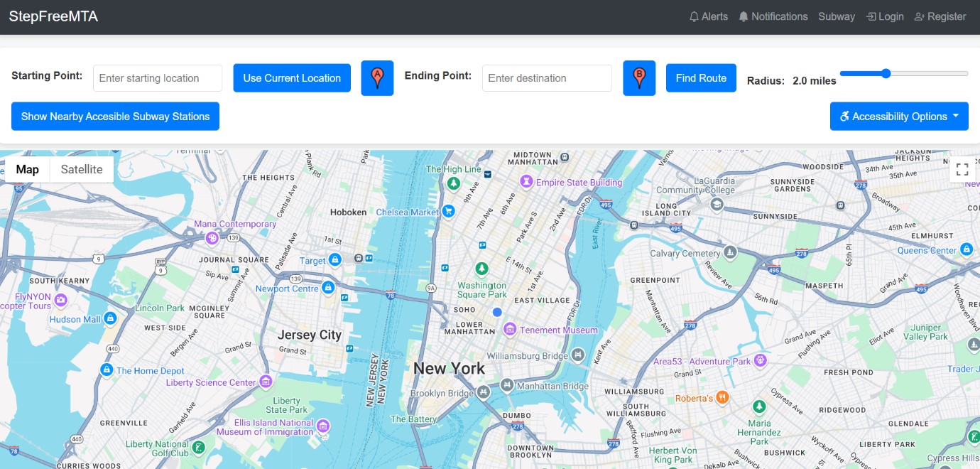The height and width of the screenshot is (469, 980).
Task: Open the Register page
Action: [940, 16]
